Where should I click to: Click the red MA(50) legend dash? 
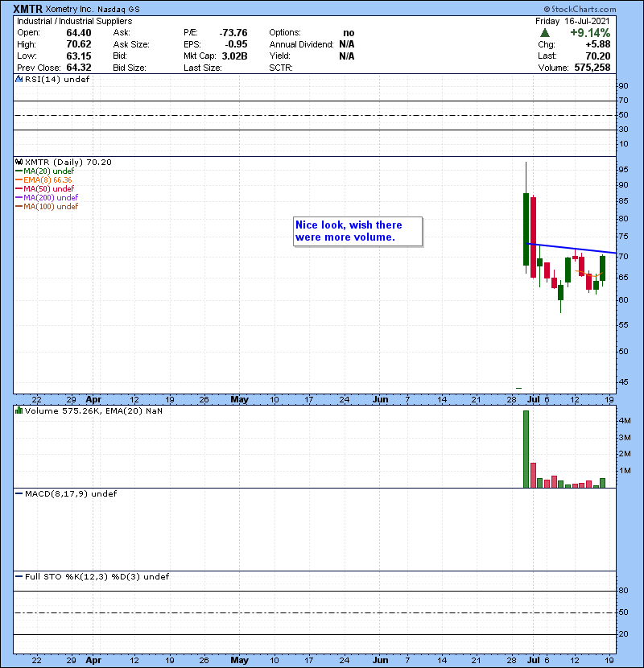(x=19, y=188)
